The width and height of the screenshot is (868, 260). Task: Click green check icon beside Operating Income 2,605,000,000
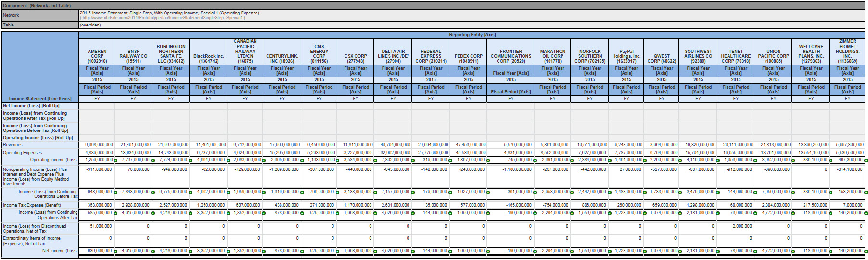(302, 160)
